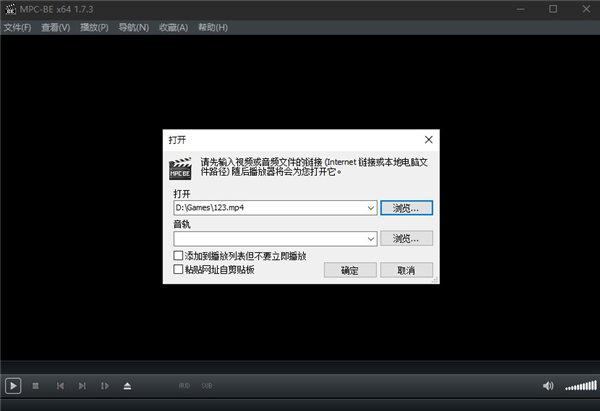Expand the 音轨 audio track dropdown

click(x=370, y=239)
